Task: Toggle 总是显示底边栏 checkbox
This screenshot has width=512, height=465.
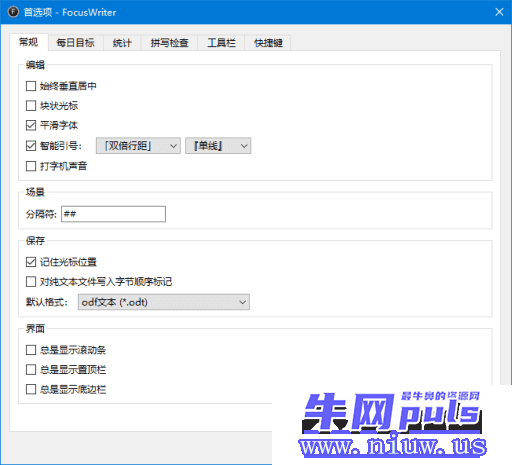Action: [31, 389]
